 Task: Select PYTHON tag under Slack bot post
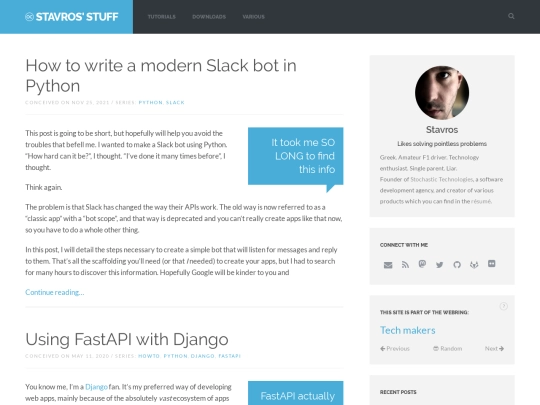pos(150,102)
